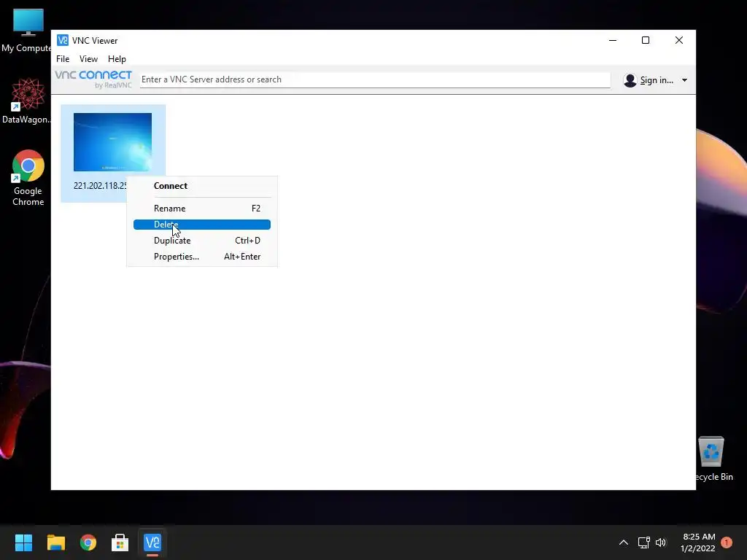Choose Connect in the context menu
Screen dimensions: 747x560
click(202, 186)
